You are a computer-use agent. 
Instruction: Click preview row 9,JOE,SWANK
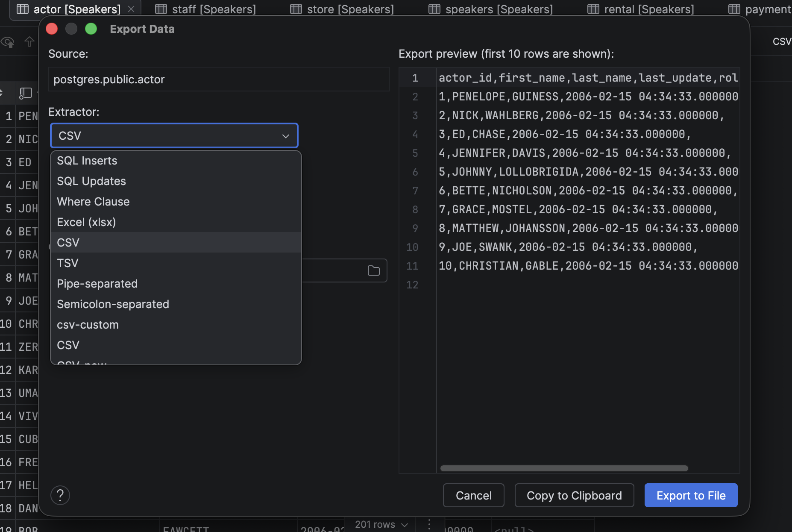coord(569,247)
